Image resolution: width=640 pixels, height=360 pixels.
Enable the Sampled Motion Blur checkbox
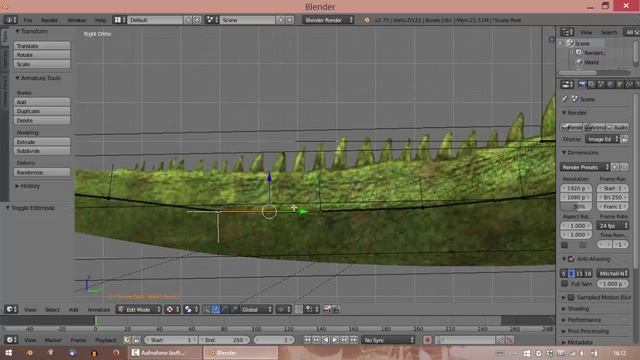click(571, 297)
